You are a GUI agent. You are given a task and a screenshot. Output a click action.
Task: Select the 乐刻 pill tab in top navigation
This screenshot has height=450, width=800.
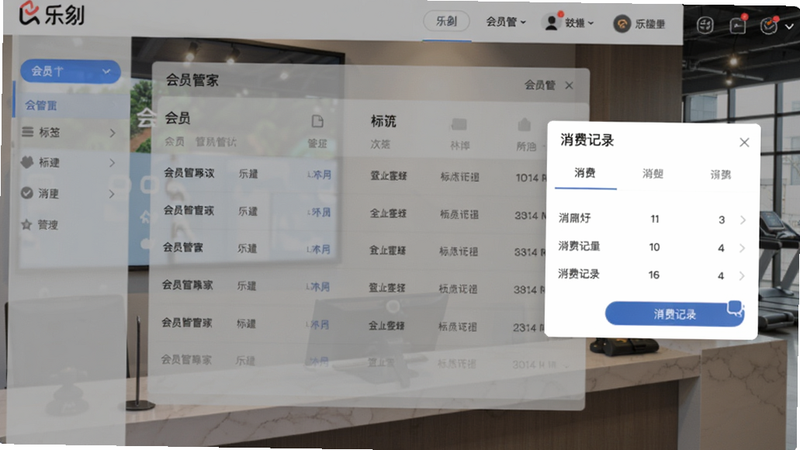click(446, 21)
